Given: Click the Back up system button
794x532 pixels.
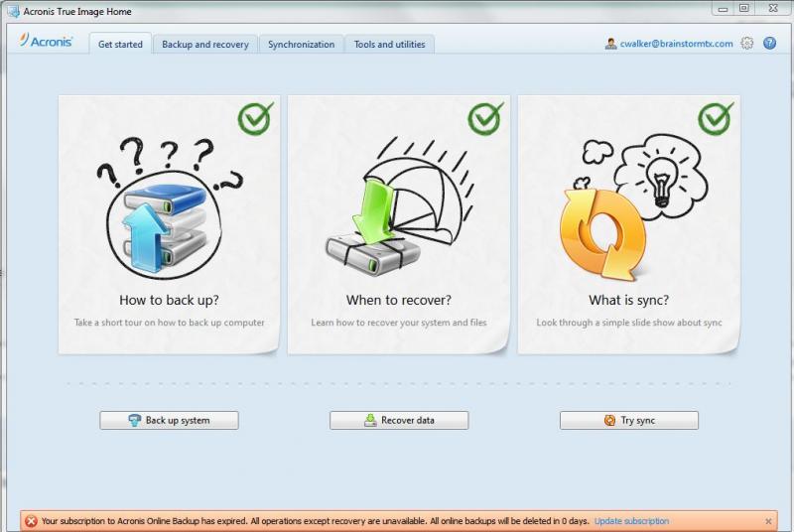Looking at the screenshot, I should [x=169, y=420].
